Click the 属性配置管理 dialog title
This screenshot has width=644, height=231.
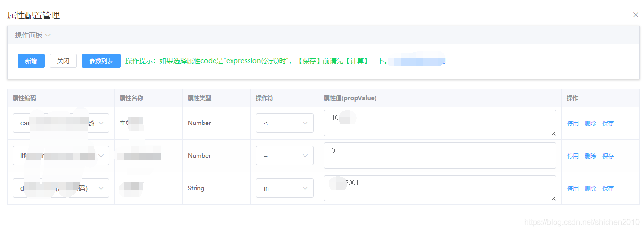[34, 16]
